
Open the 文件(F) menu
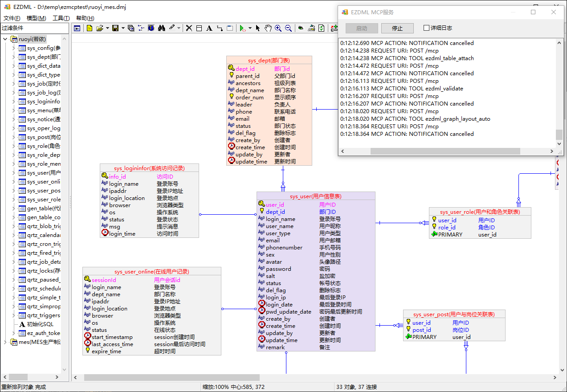[12, 18]
